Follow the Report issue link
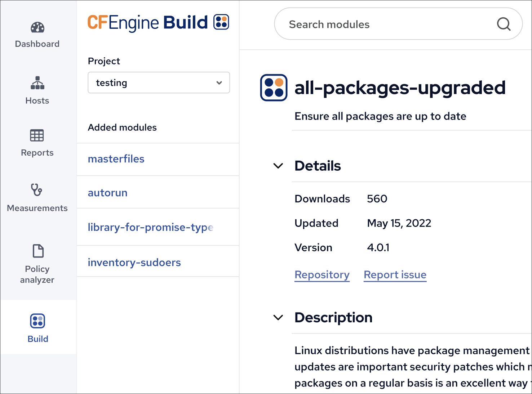This screenshot has height=394, width=532. [x=395, y=275]
